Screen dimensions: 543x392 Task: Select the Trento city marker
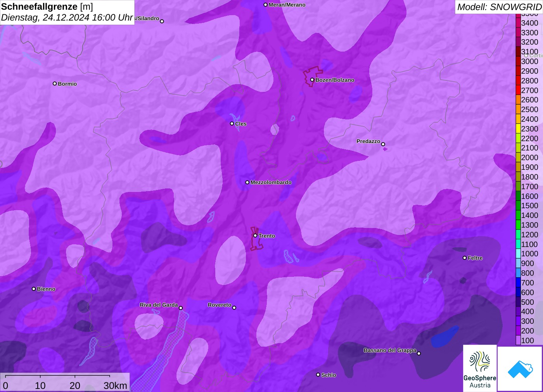pyautogui.click(x=255, y=235)
